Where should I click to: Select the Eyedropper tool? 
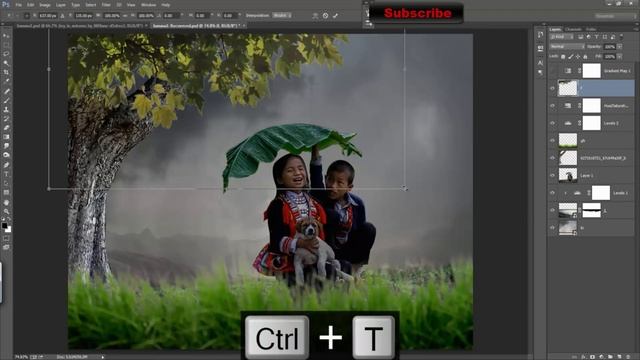coord(6,81)
